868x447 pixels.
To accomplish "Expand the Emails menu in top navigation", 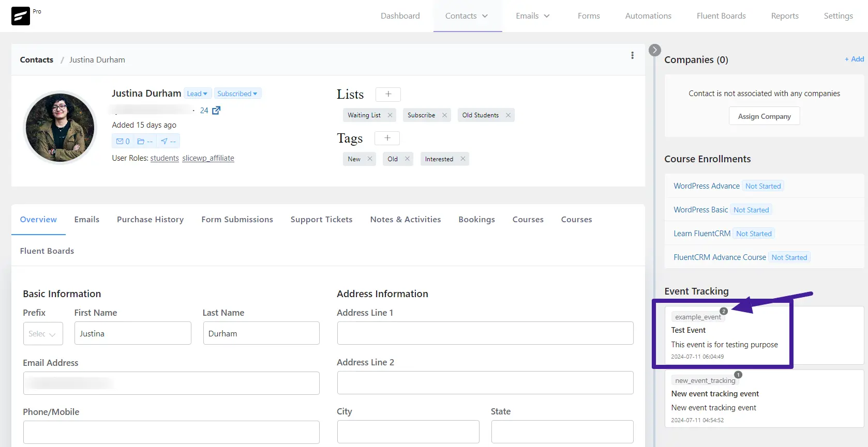I will pyautogui.click(x=533, y=16).
